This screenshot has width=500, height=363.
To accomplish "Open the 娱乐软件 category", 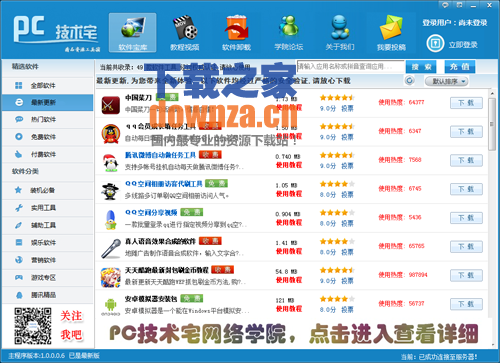I will (47, 243).
